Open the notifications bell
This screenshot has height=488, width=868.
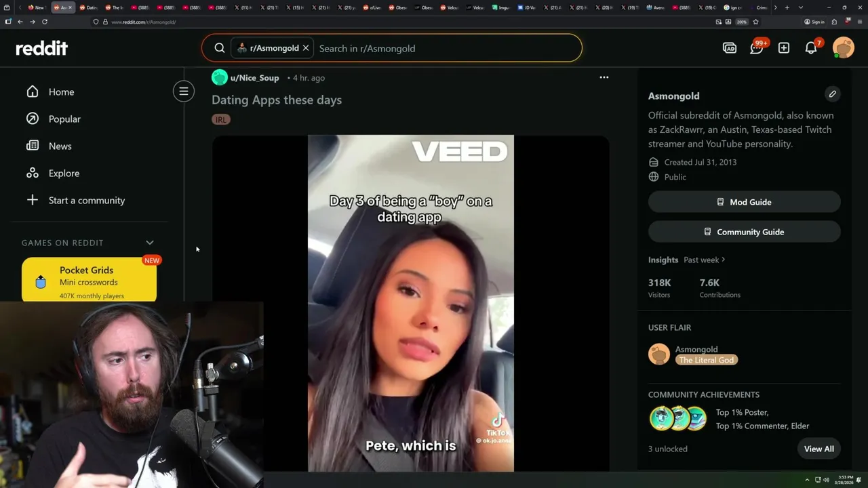811,48
